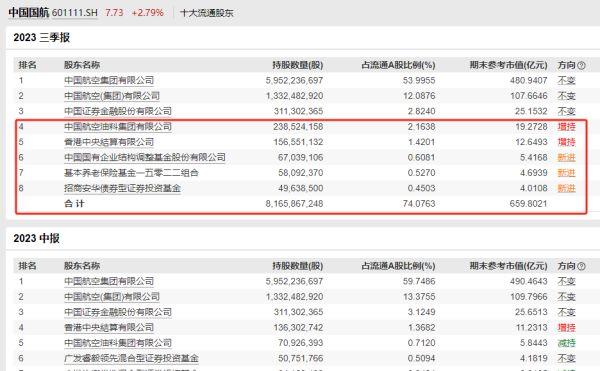The image size is (600, 371).
Task: Click the 2023 中报 section heading
Action: (x=37, y=238)
